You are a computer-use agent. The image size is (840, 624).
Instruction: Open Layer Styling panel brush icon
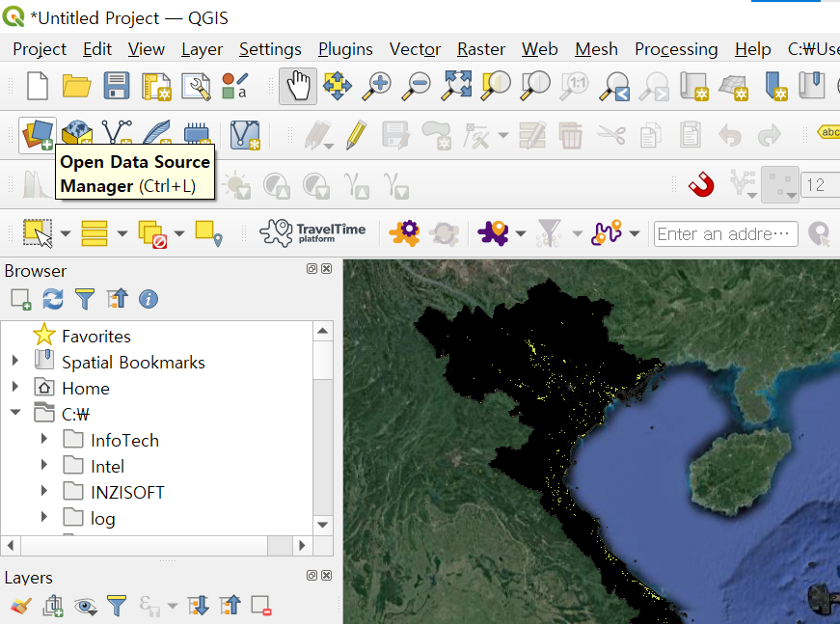21,606
